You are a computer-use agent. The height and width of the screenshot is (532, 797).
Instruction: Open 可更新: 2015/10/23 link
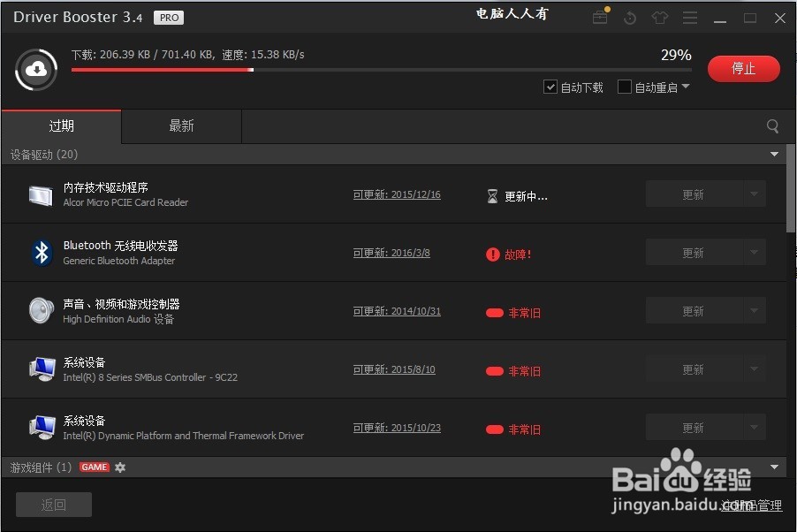397,429
